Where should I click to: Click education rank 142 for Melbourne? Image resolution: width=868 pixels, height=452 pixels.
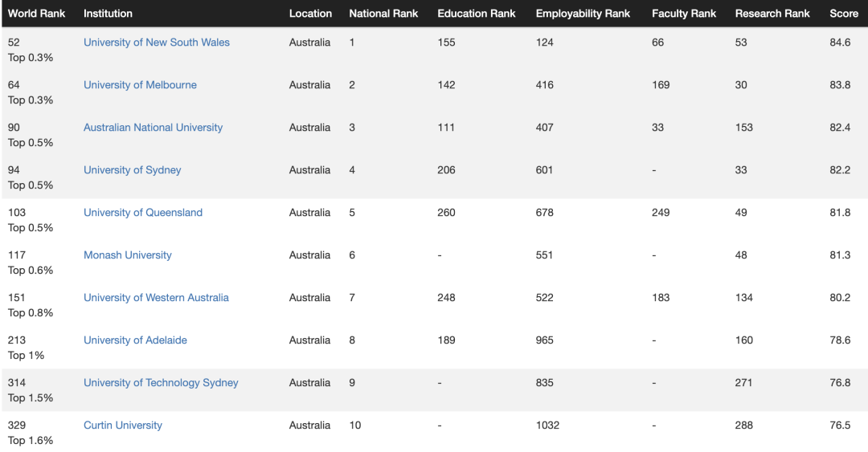(446, 85)
